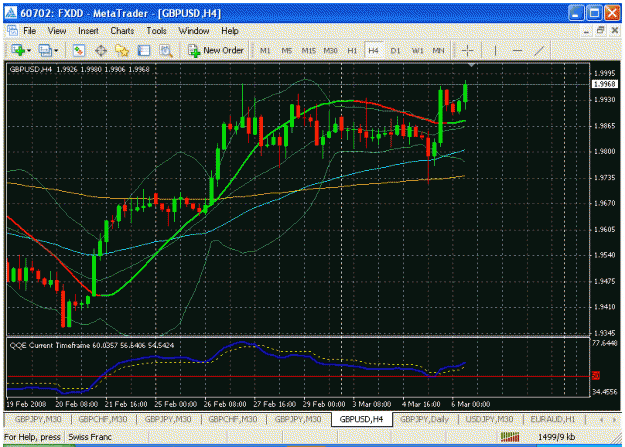This screenshot has height=447, width=625.
Task: Open the Charts menu
Action: click(x=122, y=31)
